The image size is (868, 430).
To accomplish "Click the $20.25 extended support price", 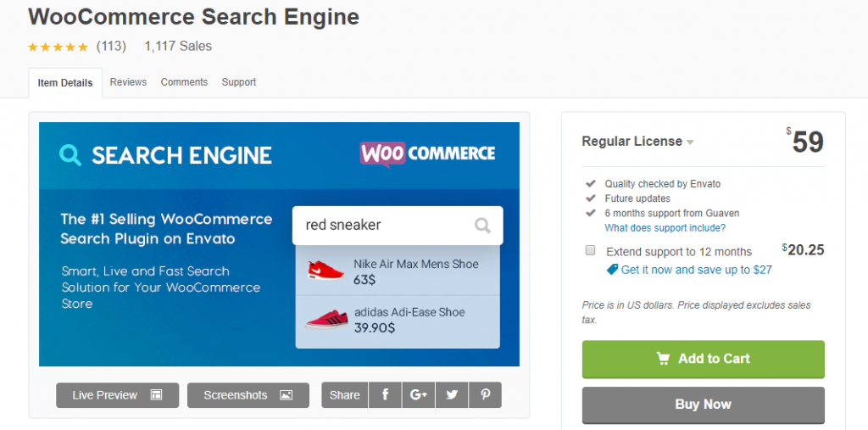I will (804, 250).
